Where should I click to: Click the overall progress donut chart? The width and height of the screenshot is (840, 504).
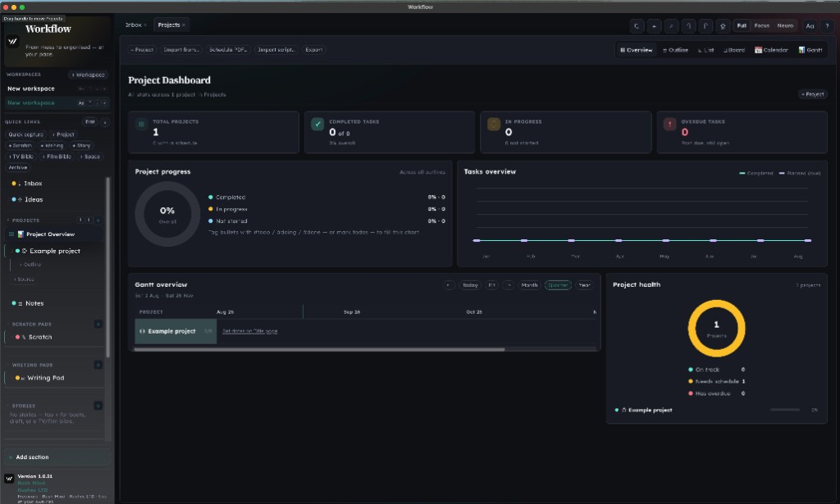pos(167,214)
